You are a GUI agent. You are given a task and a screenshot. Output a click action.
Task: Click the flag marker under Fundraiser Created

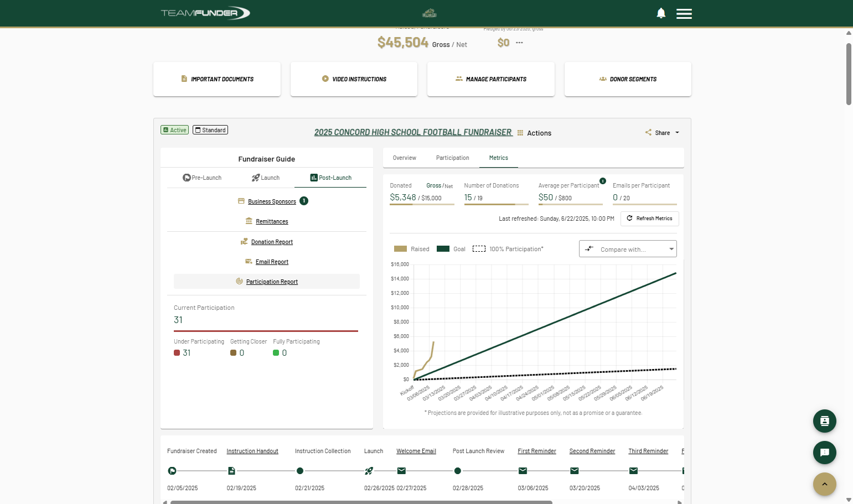click(x=172, y=471)
